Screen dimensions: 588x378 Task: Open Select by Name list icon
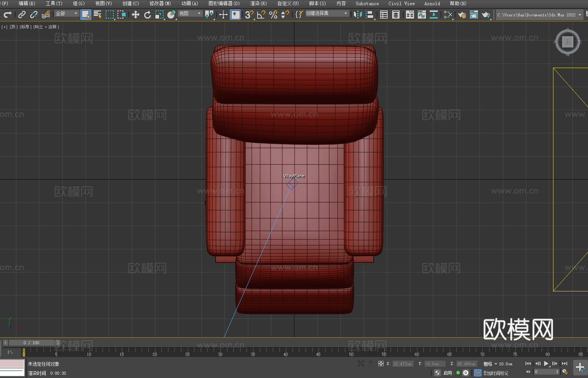[x=98, y=14]
